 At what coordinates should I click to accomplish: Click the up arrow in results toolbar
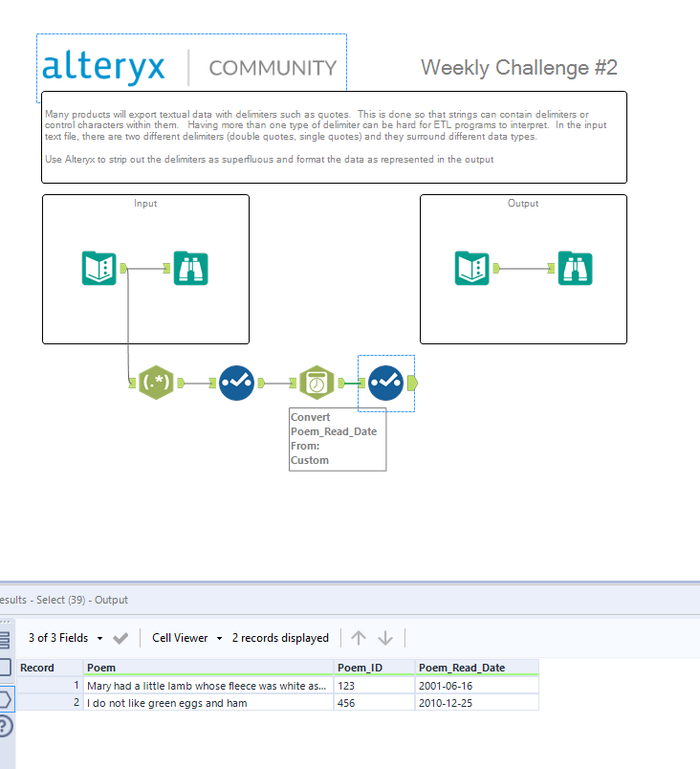point(359,638)
